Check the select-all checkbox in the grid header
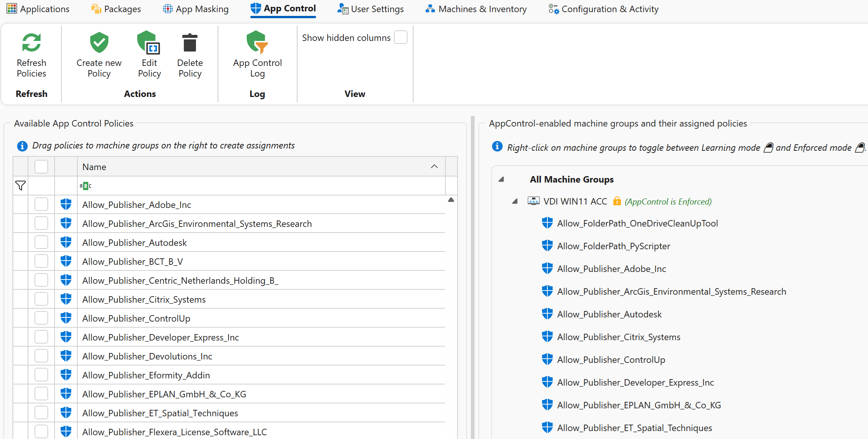Image resolution: width=868 pixels, height=439 pixels. pyautogui.click(x=41, y=167)
